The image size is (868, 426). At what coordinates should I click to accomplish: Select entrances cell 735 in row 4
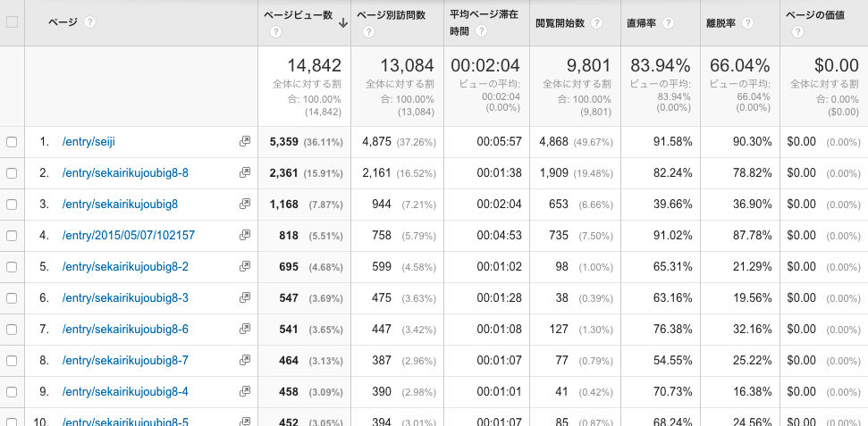tap(559, 236)
